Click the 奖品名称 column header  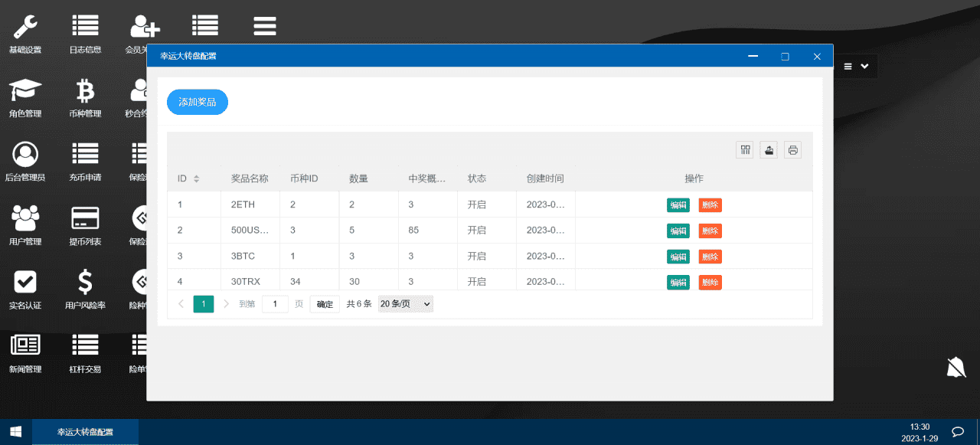[250, 178]
